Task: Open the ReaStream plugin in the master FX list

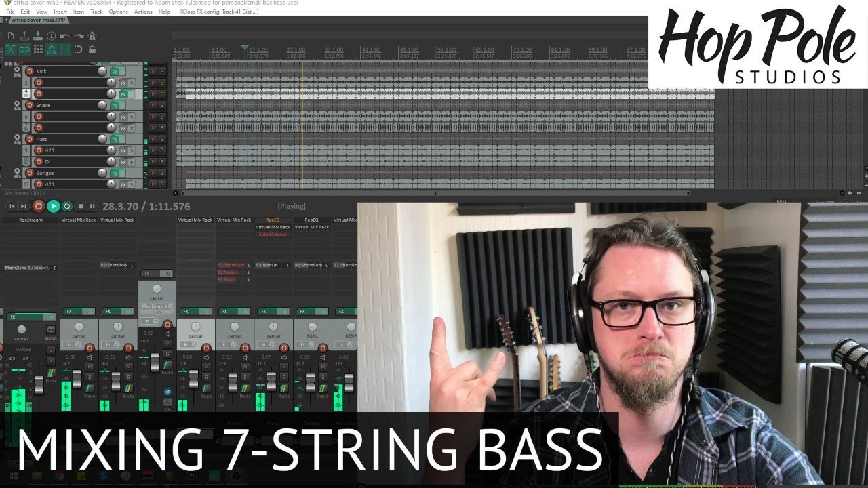Action: pyautogui.click(x=31, y=220)
